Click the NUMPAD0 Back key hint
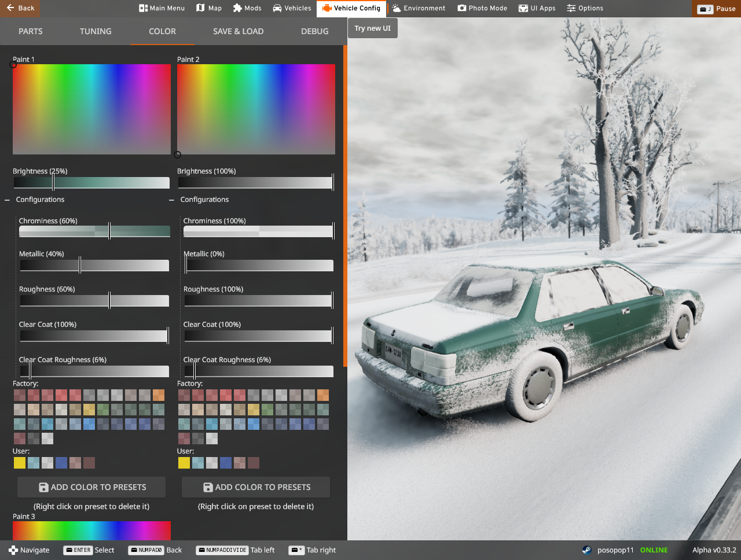This screenshot has width=741, height=560. coord(155,550)
